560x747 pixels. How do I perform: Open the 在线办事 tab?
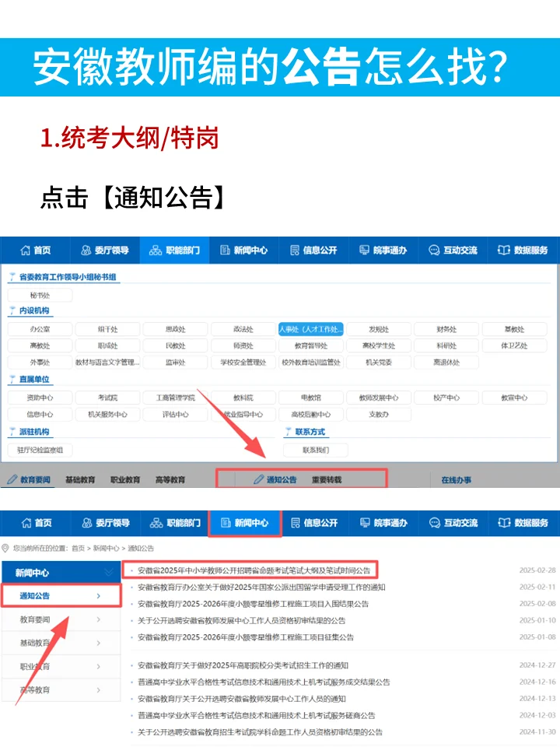tap(457, 480)
